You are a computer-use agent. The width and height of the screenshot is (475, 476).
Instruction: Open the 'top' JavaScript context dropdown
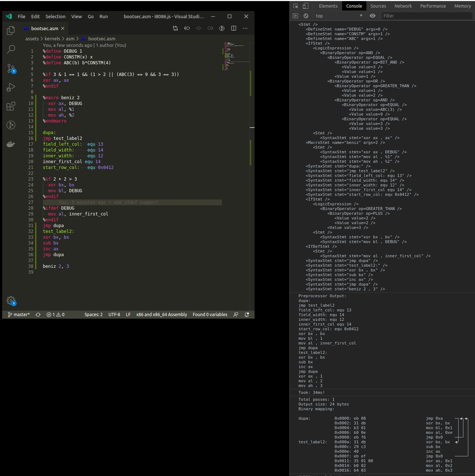339,16
